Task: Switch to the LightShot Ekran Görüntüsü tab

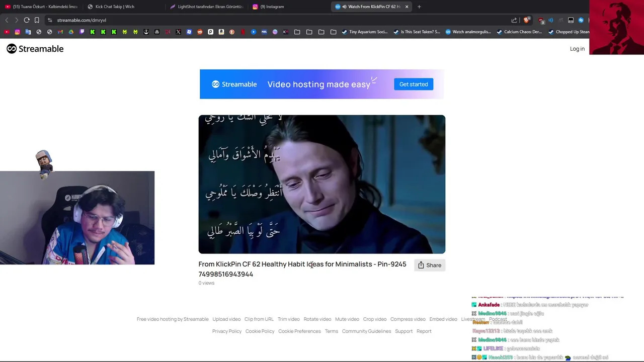Action: pyautogui.click(x=206, y=7)
